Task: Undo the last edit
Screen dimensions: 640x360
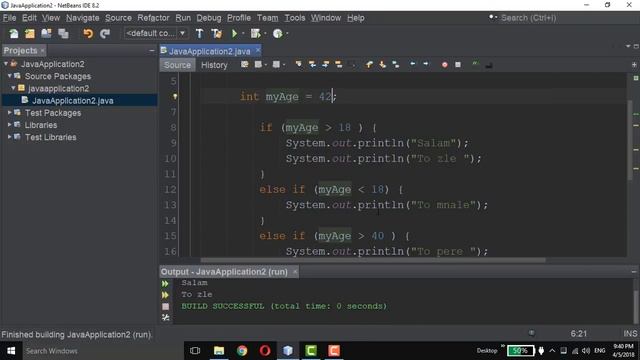Action: click(x=88, y=33)
